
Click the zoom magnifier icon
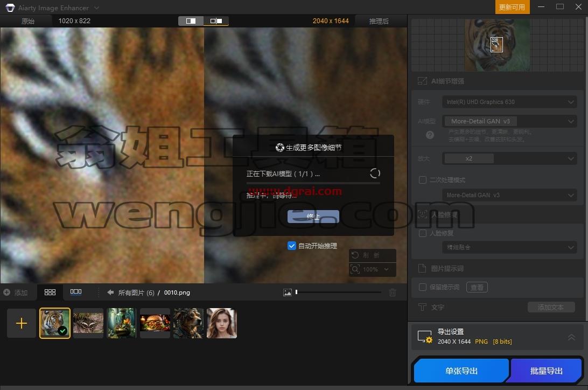pyautogui.click(x=355, y=269)
